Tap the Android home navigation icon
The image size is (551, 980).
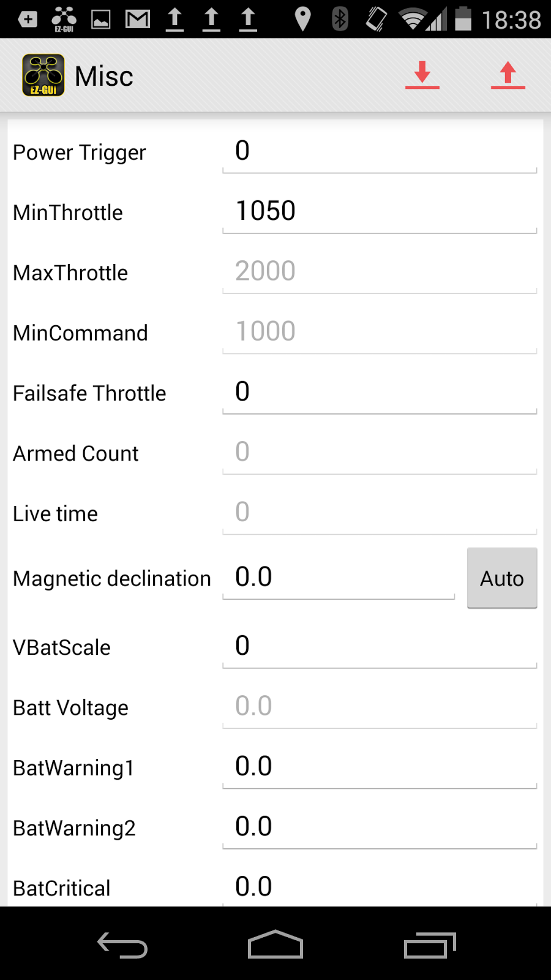tap(275, 944)
